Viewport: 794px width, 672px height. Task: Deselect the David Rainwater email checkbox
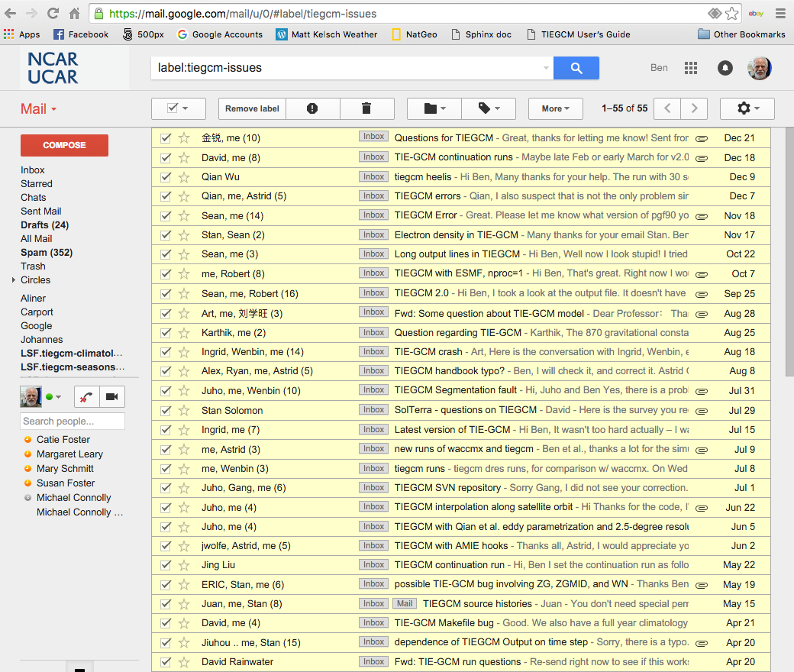[166, 661]
